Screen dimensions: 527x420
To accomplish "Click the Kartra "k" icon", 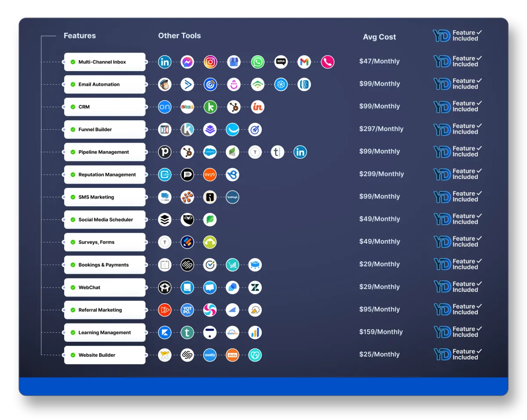I will pyautogui.click(x=188, y=129).
